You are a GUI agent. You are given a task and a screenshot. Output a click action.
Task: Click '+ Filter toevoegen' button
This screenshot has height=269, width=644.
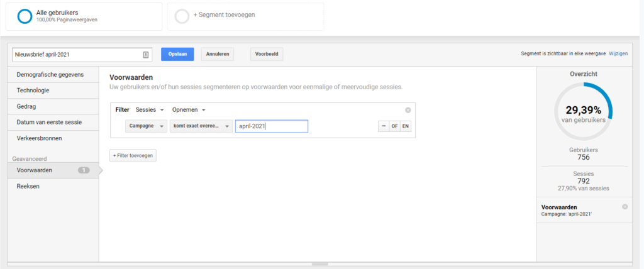click(133, 156)
